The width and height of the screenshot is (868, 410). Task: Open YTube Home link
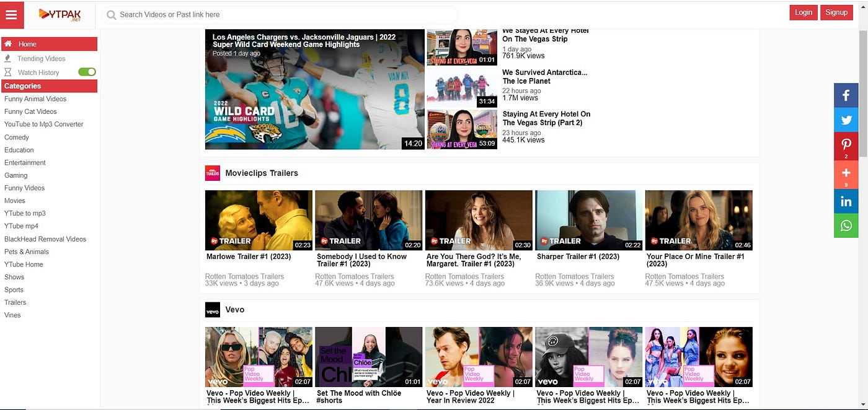pyautogui.click(x=24, y=264)
